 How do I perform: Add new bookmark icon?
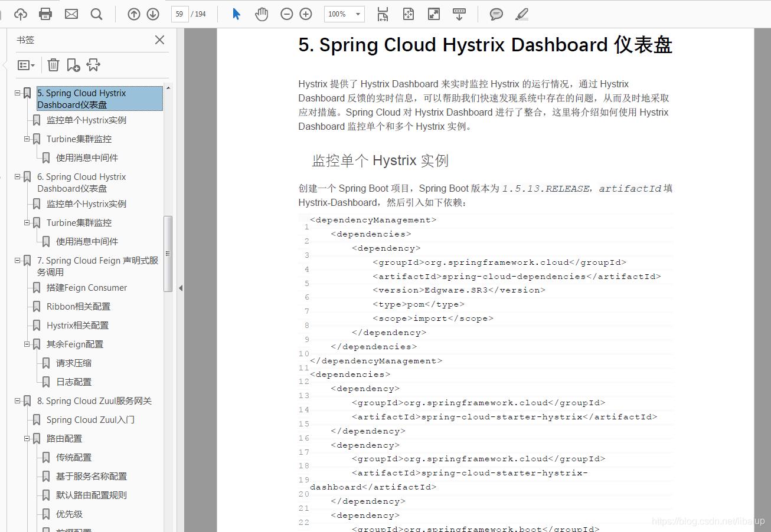pyautogui.click(x=73, y=65)
